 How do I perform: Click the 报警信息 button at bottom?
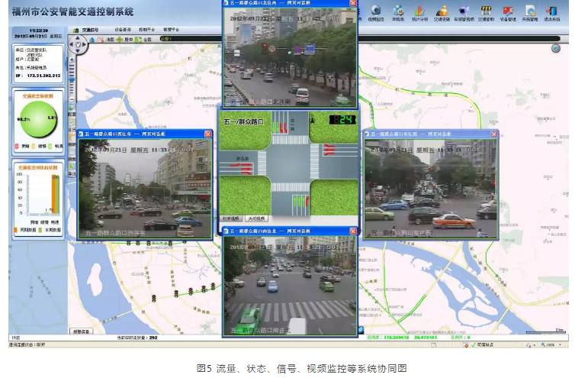[x=82, y=331]
